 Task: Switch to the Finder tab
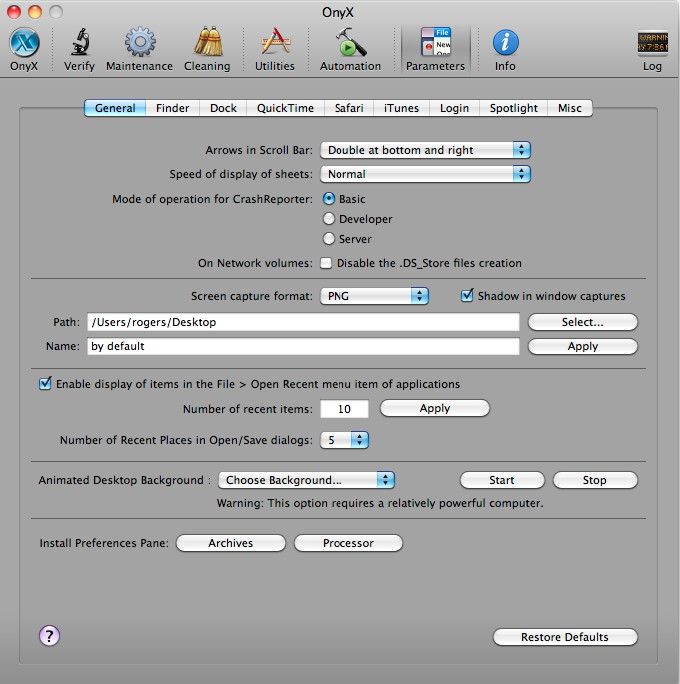click(173, 108)
